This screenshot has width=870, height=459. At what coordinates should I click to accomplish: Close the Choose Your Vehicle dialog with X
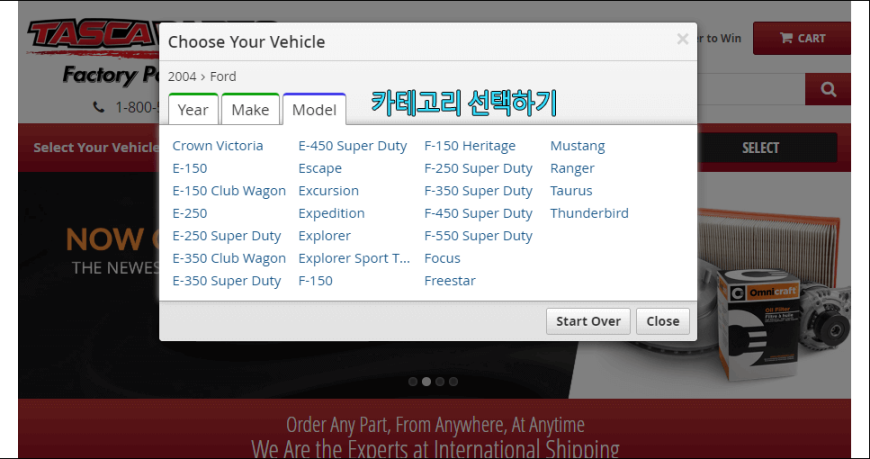(x=682, y=39)
